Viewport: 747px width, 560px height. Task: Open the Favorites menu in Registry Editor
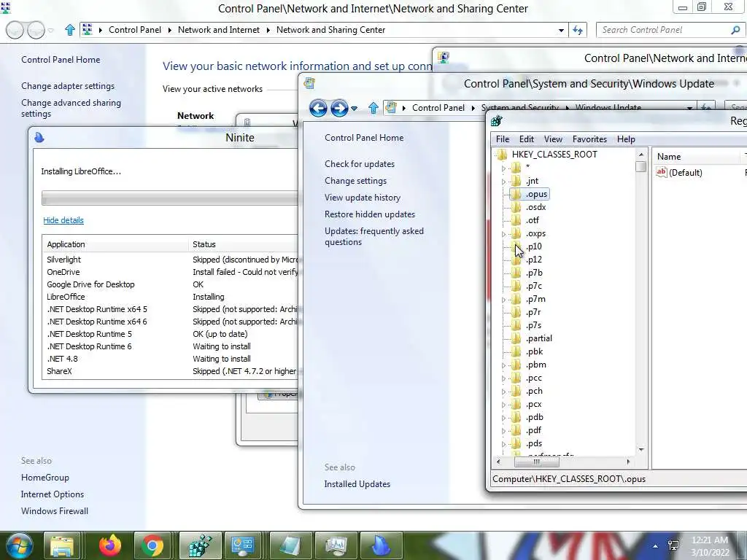point(589,139)
